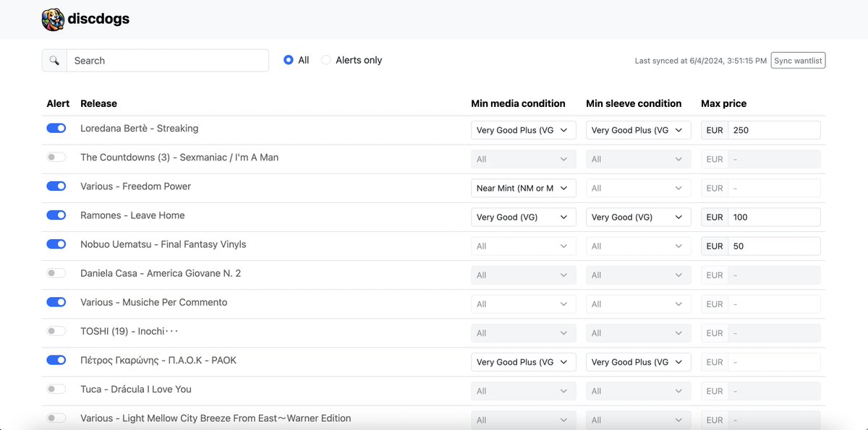Image resolution: width=868 pixels, height=430 pixels.
Task: Change Ramones sleeve condition Very Good dropdown
Action: pos(639,217)
